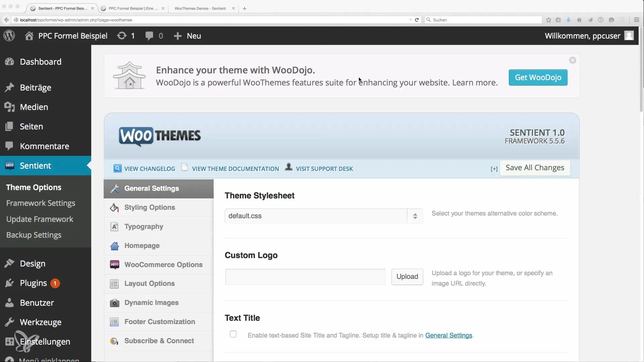Click the Custom Logo URL input field
This screenshot has width=644, height=362.
[306, 277]
